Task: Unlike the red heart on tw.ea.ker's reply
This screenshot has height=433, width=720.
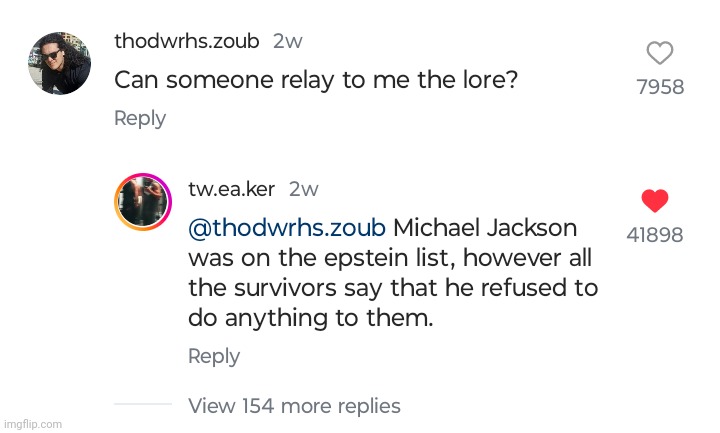Action: 655,201
